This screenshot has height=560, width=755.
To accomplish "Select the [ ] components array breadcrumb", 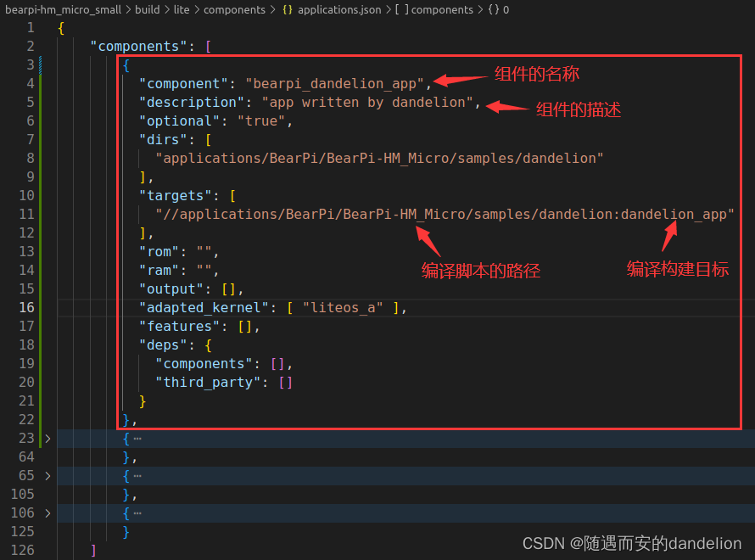I will 434,9.
